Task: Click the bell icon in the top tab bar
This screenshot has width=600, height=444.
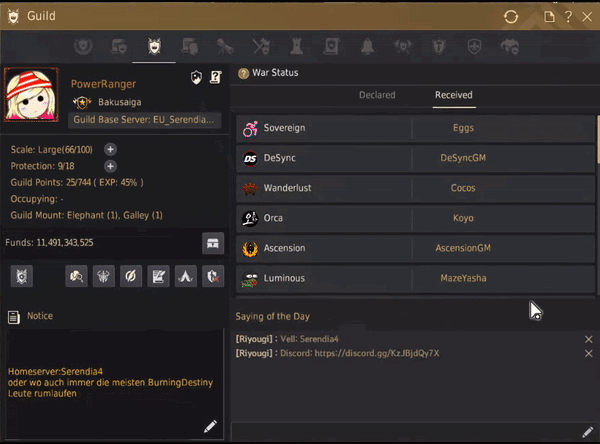Action: coord(369,46)
